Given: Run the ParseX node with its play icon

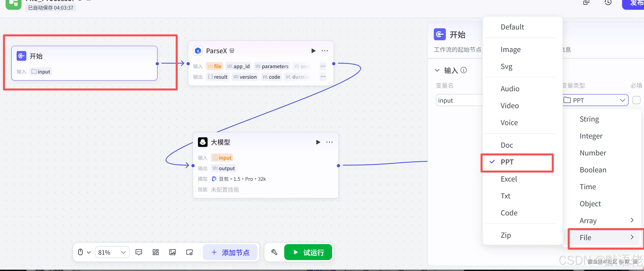Looking at the screenshot, I should 313,51.
